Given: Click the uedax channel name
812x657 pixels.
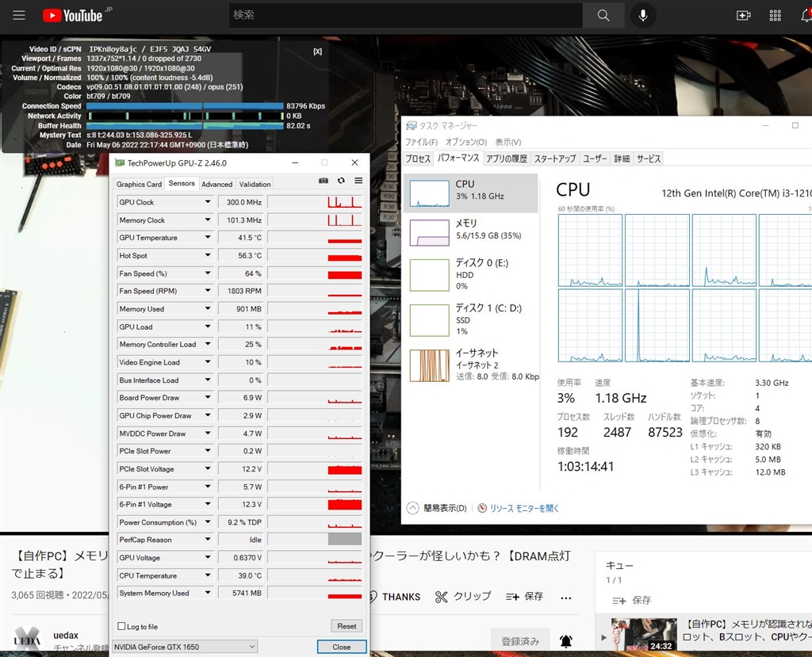Looking at the screenshot, I should pos(66,636).
